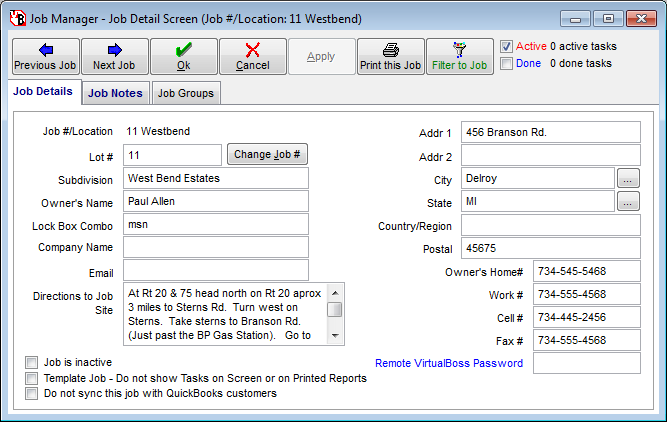Screen dimensions: 667x422
Task: Click into the Owner's Name field
Action: [215, 201]
